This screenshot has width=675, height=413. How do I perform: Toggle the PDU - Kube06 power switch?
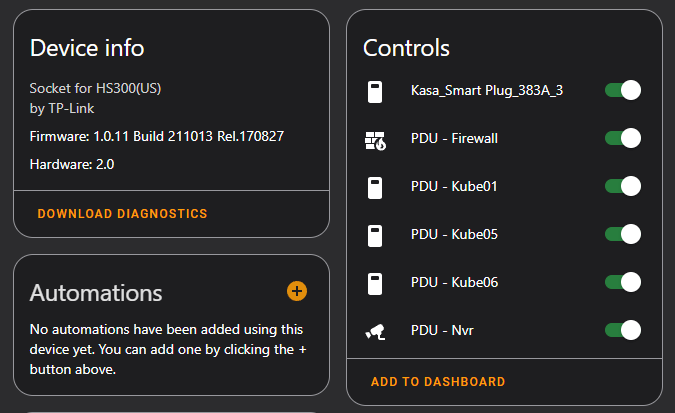click(x=622, y=282)
